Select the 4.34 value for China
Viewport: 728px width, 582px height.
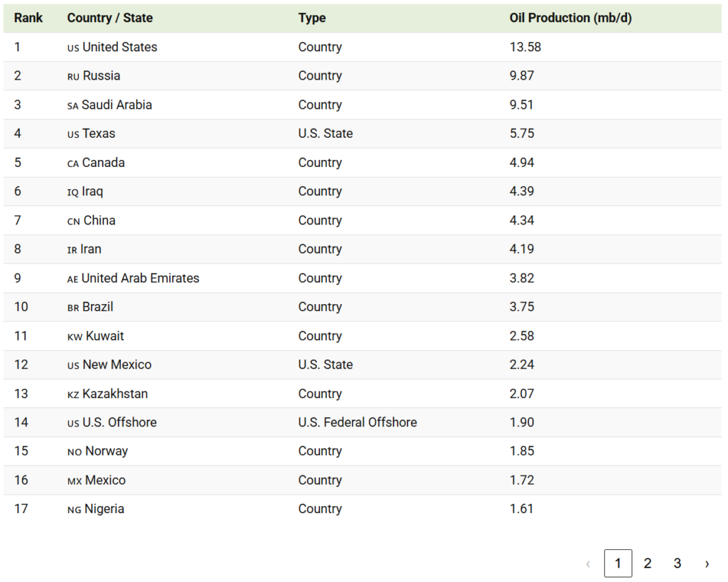(522, 220)
